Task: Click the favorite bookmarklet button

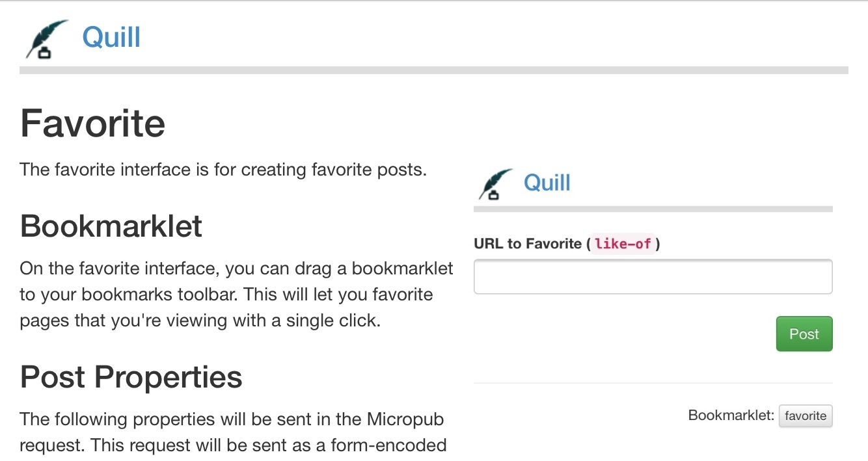Action: [x=806, y=415]
